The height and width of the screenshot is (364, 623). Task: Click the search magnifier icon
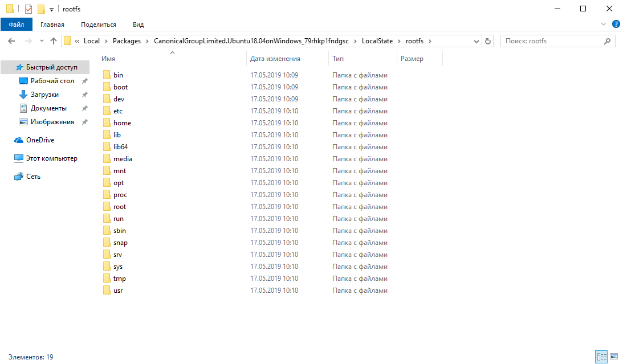[607, 41]
